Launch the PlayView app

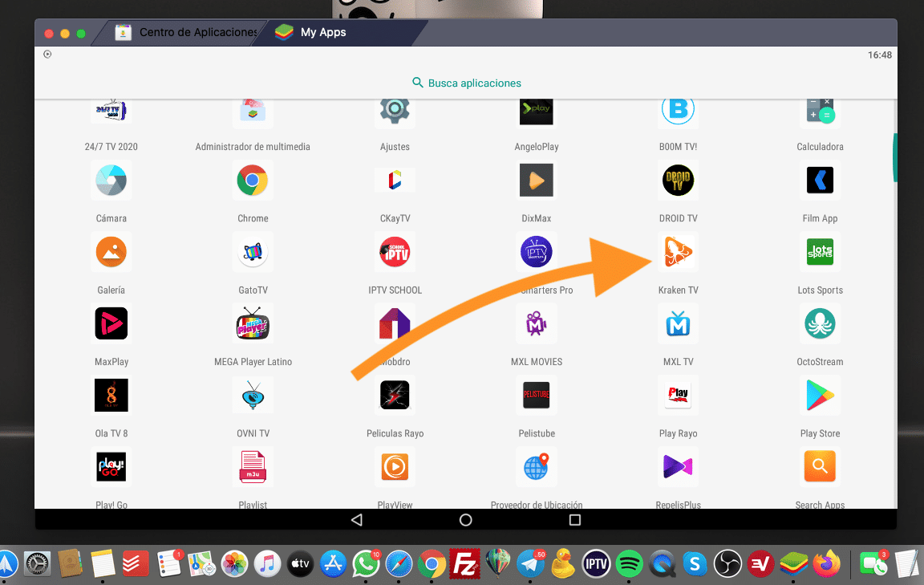[395, 466]
